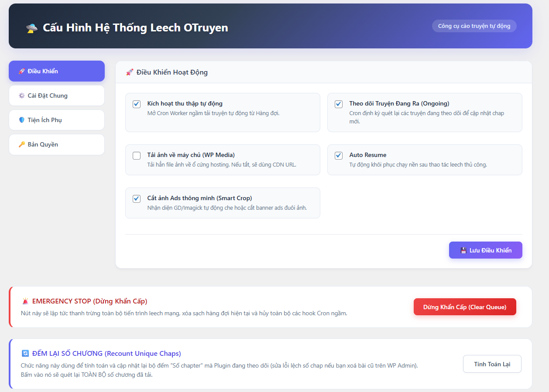Click the UFO icon in the header title

pyautogui.click(x=32, y=28)
